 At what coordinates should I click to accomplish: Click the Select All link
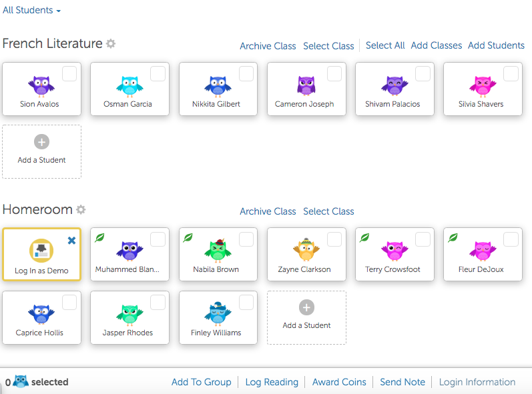pos(385,45)
